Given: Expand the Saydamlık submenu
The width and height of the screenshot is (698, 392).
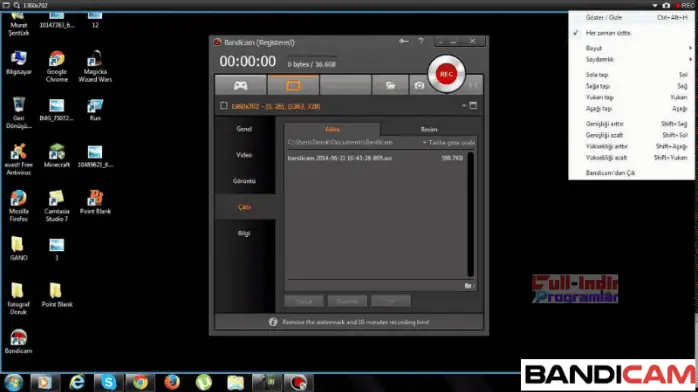Looking at the screenshot, I should coord(631,59).
